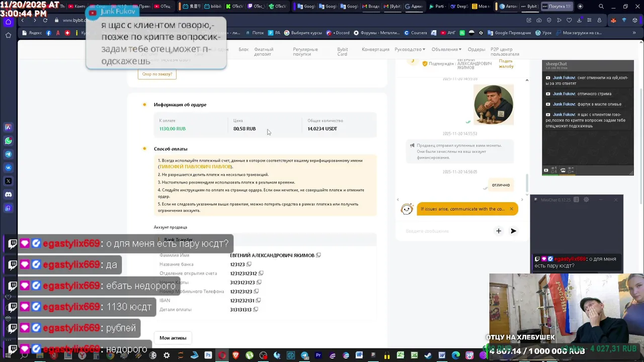This screenshot has width=644, height=362.
Task: Open the Ордеры menu item
Action: (x=476, y=49)
